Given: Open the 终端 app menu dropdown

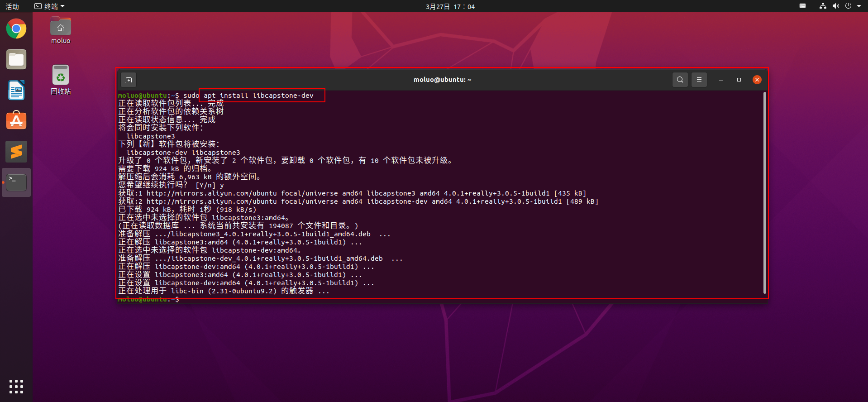Looking at the screenshot, I should pos(50,6).
